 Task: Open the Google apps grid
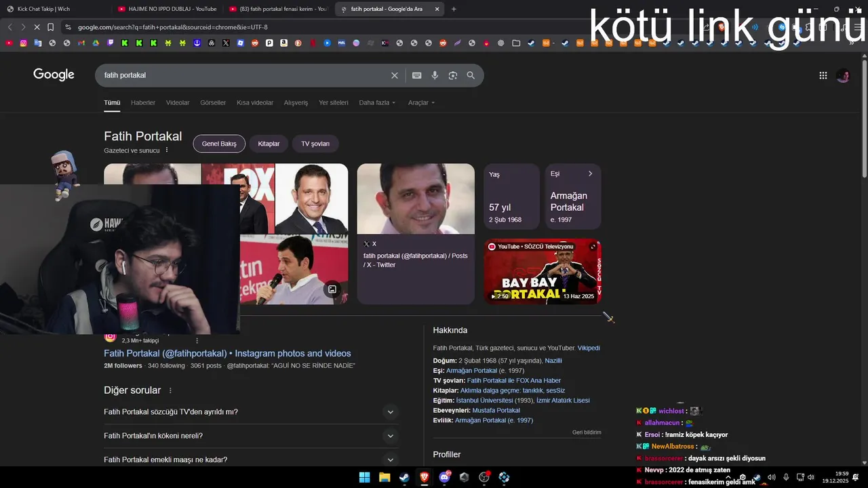pyautogui.click(x=823, y=76)
